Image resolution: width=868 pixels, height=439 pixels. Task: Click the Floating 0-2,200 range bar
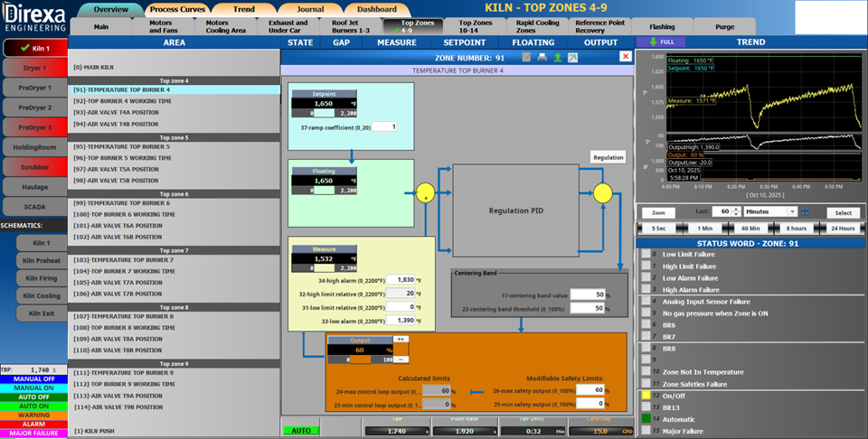click(325, 191)
